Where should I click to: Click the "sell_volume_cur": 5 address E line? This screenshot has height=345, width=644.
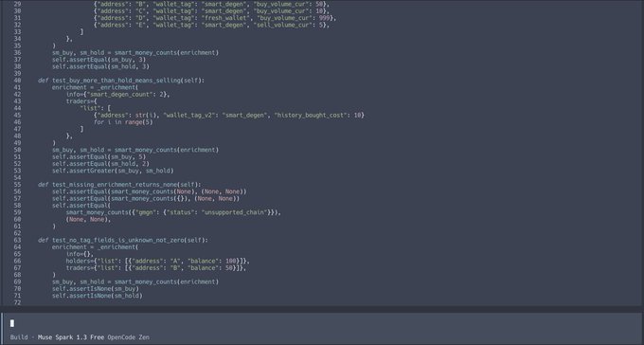tap(211, 25)
